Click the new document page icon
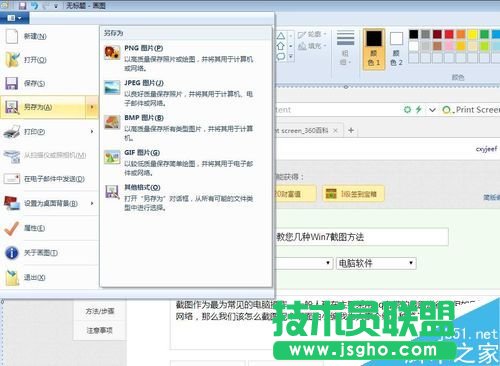500x366 pixels. 12,36
